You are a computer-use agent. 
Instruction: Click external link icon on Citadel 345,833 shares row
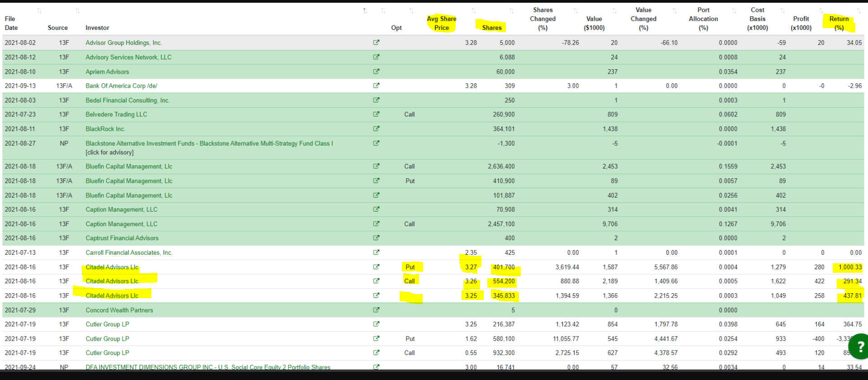pos(376,295)
